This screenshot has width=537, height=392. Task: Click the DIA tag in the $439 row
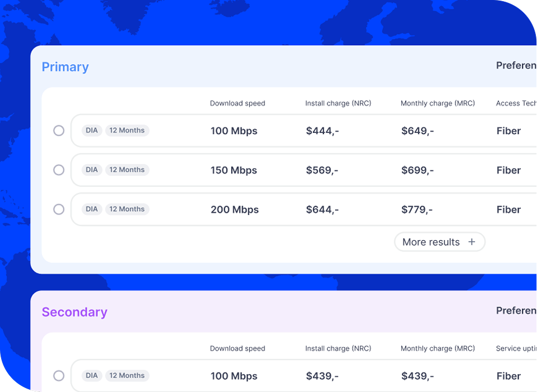(x=92, y=376)
